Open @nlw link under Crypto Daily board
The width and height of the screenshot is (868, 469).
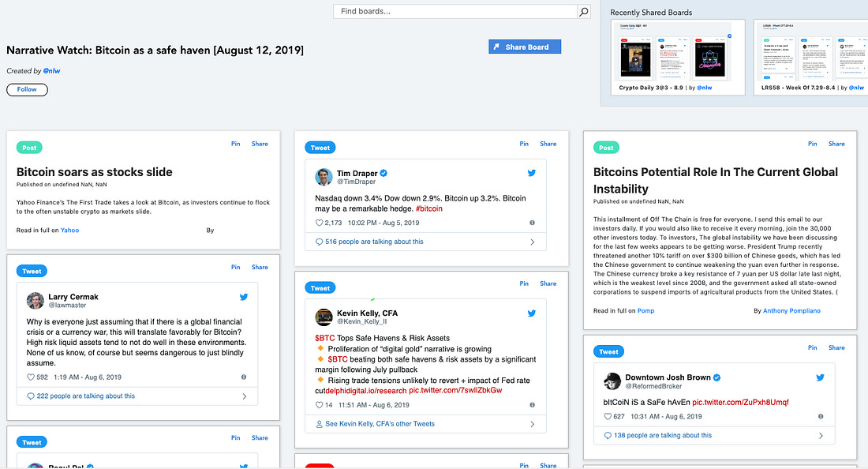point(704,88)
